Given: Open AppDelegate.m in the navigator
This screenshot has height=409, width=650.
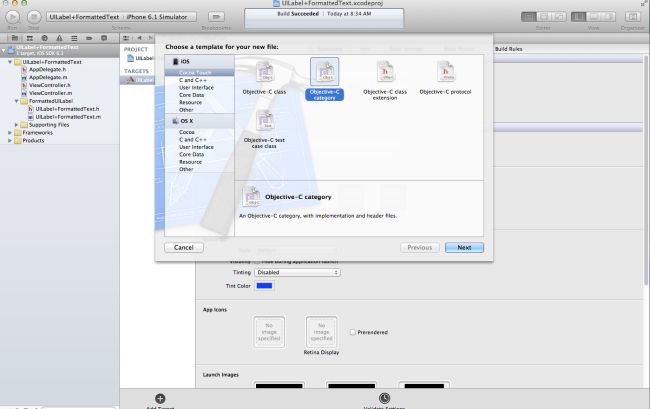Looking at the screenshot, I should pos(48,77).
